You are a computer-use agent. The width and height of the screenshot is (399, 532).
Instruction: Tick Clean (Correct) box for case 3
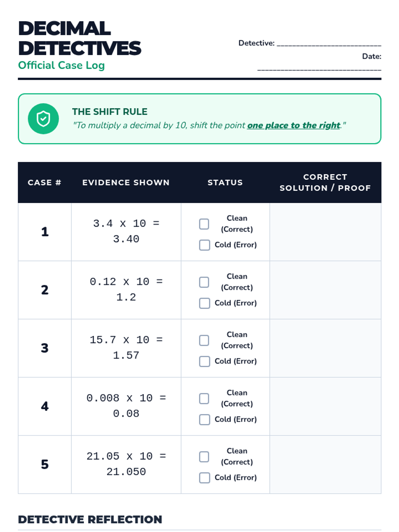(204, 340)
